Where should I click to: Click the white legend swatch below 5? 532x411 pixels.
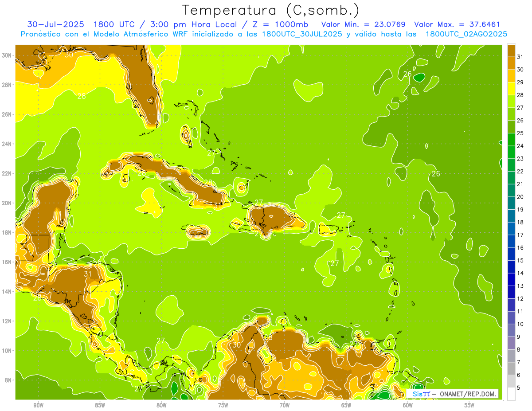[x=511, y=394]
